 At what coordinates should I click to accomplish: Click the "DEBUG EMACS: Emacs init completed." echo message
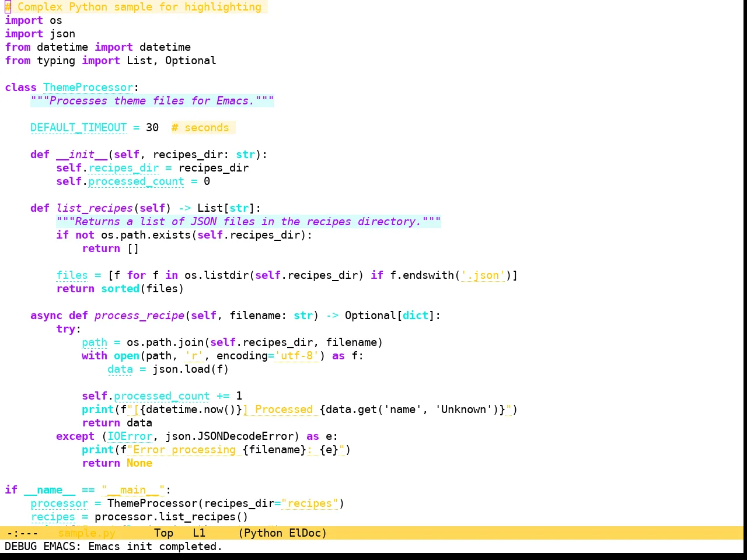pyautogui.click(x=114, y=547)
